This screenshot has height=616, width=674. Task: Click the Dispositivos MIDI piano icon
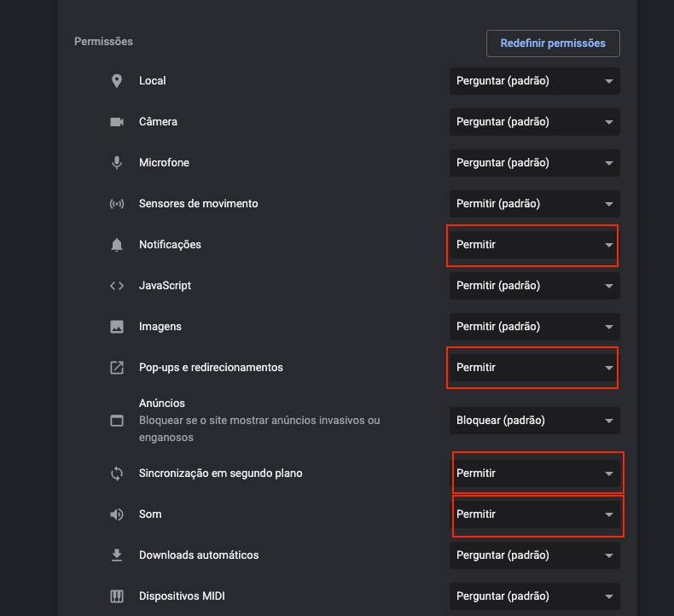coord(117,596)
